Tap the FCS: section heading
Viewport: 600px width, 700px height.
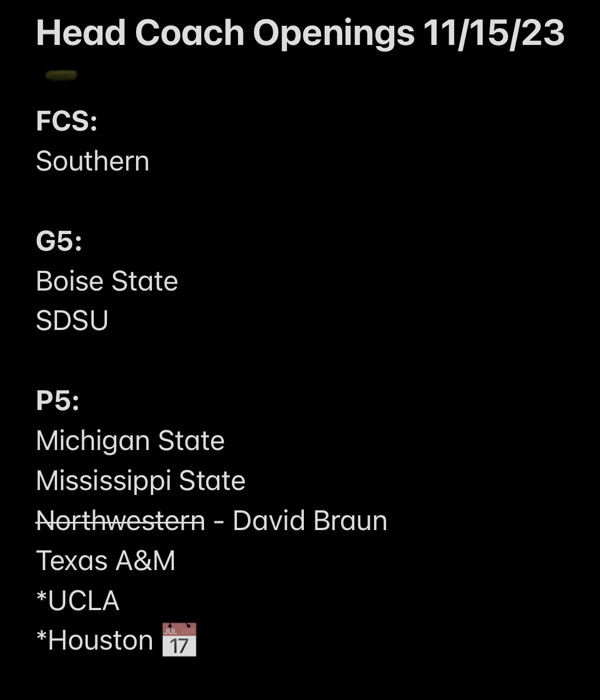(x=66, y=121)
